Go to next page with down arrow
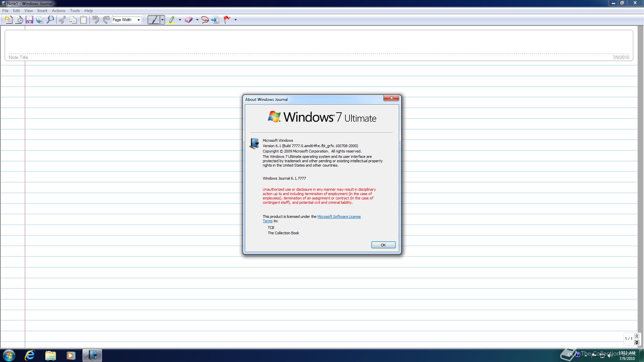The image size is (644, 362). [x=637, y=342]
